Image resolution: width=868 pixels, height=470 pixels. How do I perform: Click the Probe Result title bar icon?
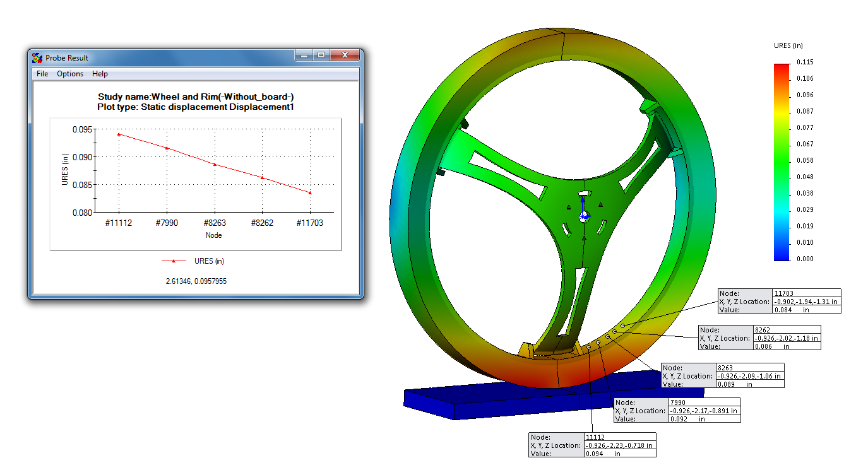pyautogui.click(x=36, y=57)
